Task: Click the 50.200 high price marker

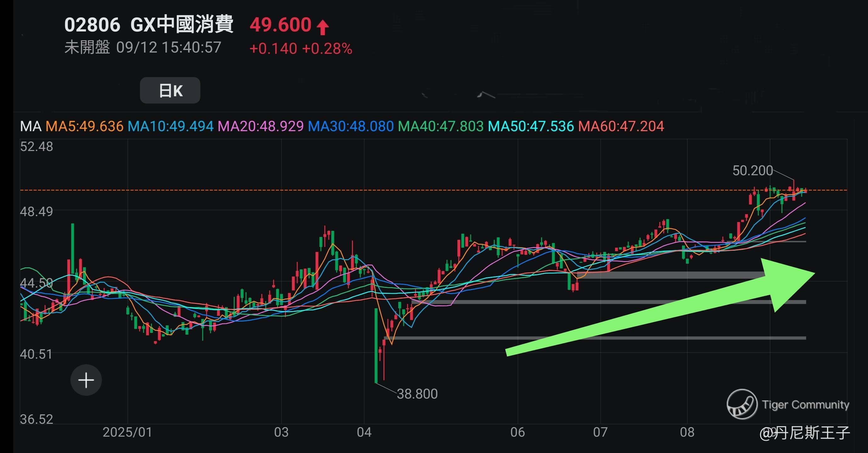Action: pyautogui.click(x=753, y=171)
